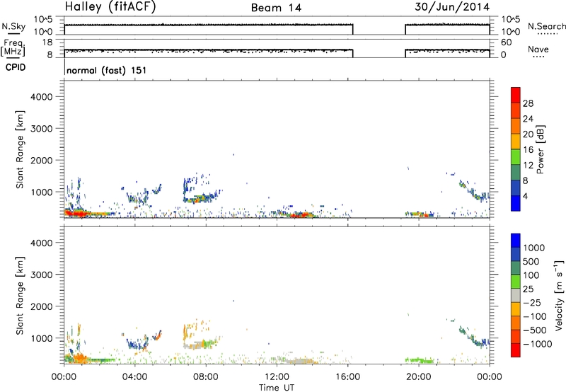The width and height of the screenshot is (566, 392).
Task: Click 'normal (fast) 151' CPID text
Action: click(107, 70)
